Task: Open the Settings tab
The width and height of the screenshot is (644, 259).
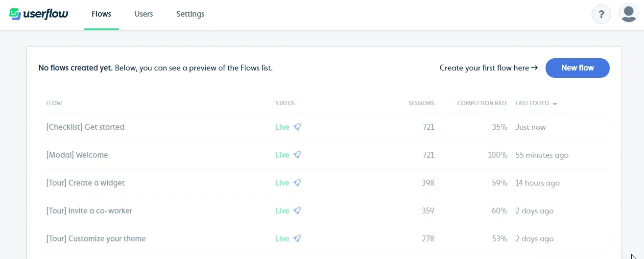Action: (x=191, y=14)
